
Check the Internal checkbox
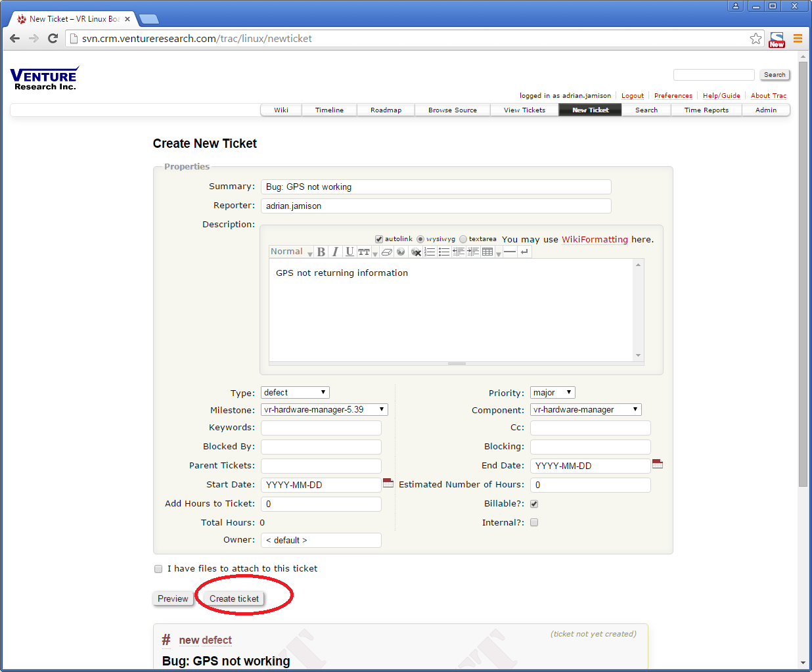tap(534, 523)
